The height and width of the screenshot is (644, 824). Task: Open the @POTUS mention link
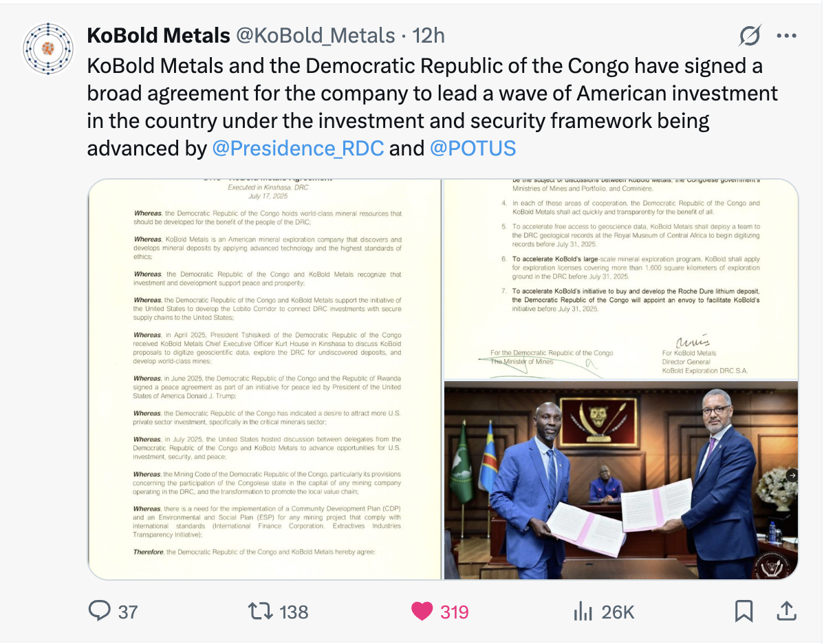(473, 148)
